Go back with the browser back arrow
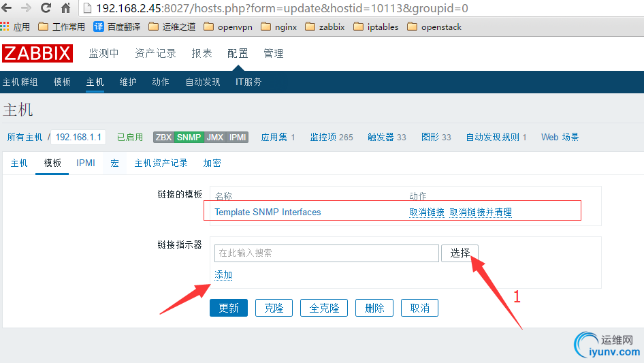Screen dimensions: 644x363 7,7
